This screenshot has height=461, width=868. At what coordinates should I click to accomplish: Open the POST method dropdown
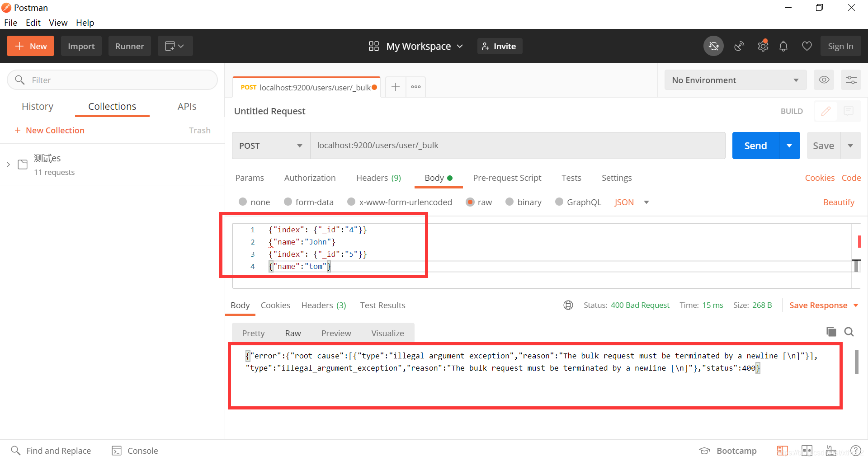(x=271, y=146)
